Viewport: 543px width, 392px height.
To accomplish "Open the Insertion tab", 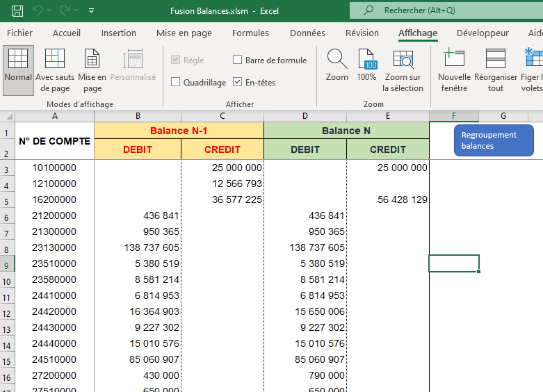I will point(118,33).
